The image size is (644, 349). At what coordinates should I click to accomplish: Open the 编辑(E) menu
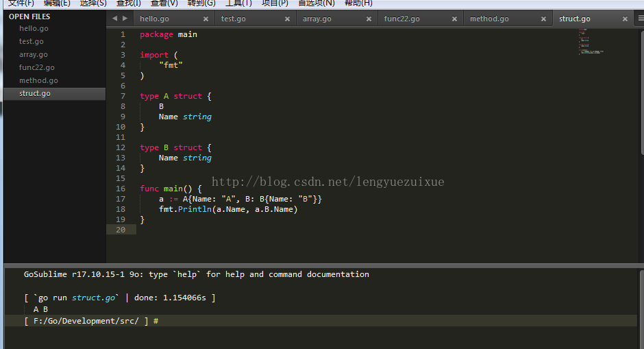tap(57, 3)
